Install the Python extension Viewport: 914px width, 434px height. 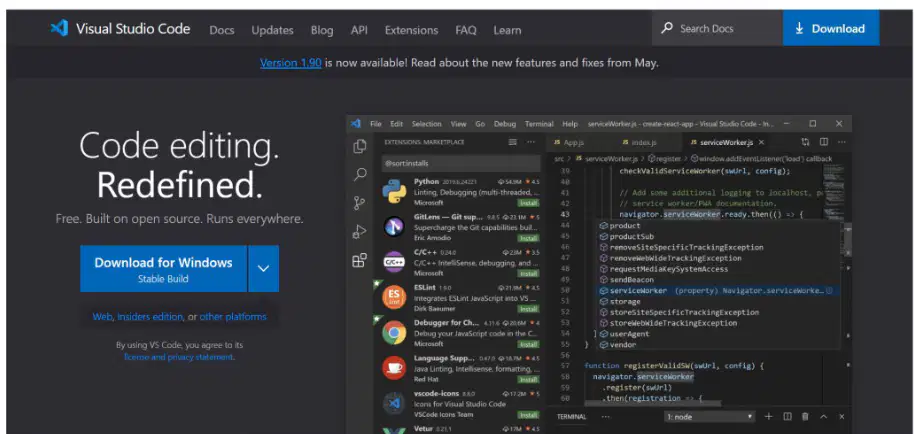point(528,203)
